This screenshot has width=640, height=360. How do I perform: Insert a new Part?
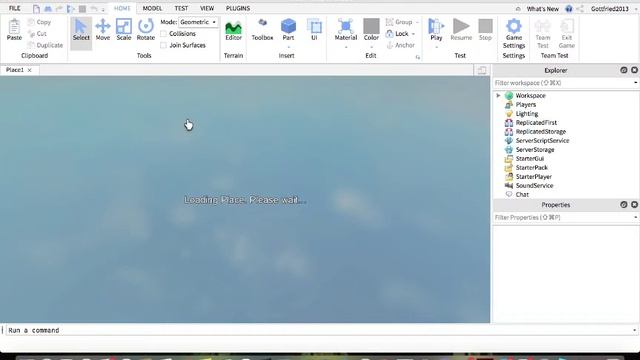coord(288,30)
